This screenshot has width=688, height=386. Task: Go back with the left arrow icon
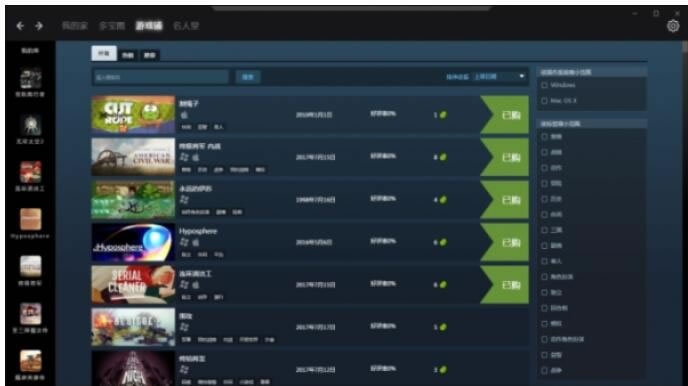pos(20,26)
